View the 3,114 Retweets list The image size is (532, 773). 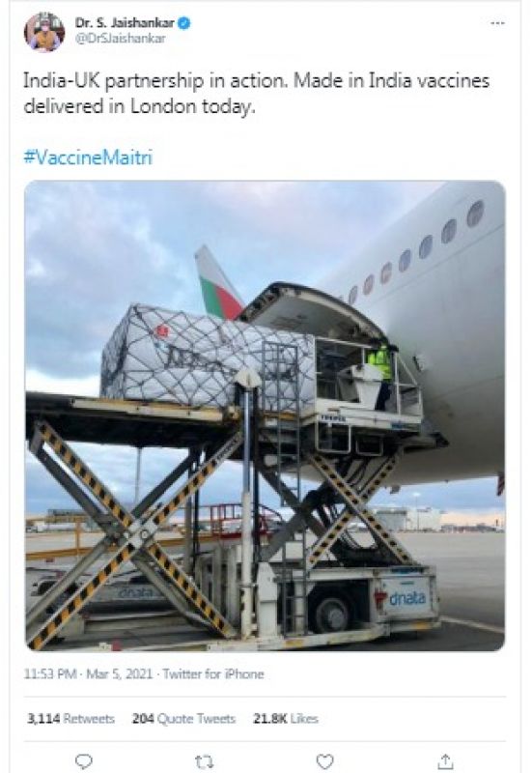pyautogui.click(x=70, y=718)
